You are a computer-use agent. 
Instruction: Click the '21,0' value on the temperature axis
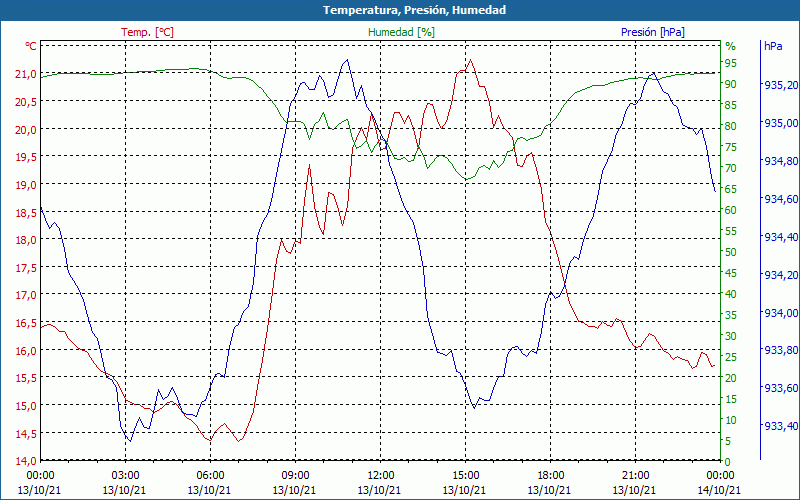pyautogui.click(x=26, y=74)
